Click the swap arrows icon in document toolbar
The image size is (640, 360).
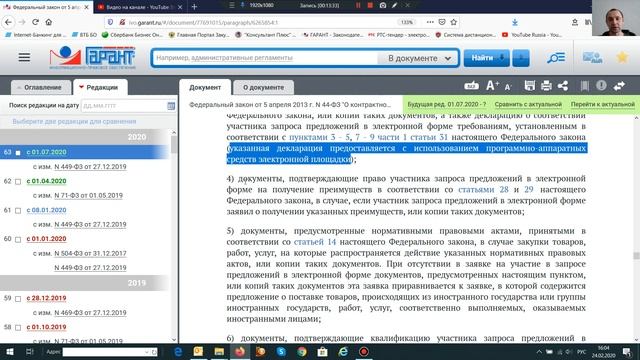click(619, 86)
